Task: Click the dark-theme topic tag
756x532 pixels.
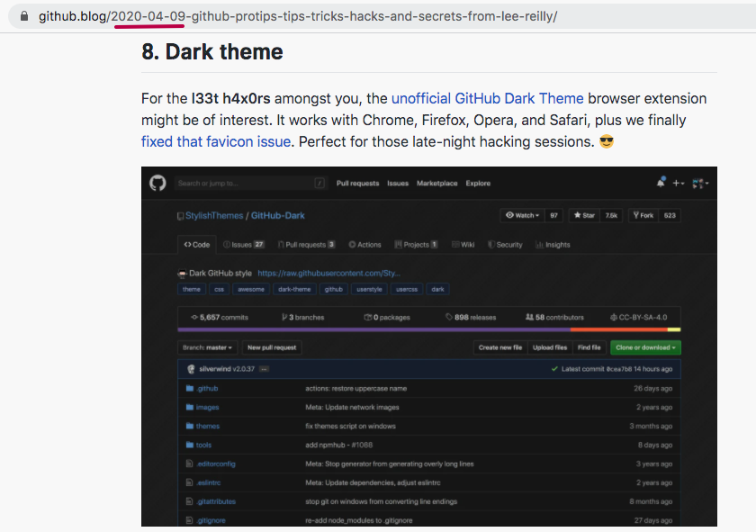Action: coord(294,289)
